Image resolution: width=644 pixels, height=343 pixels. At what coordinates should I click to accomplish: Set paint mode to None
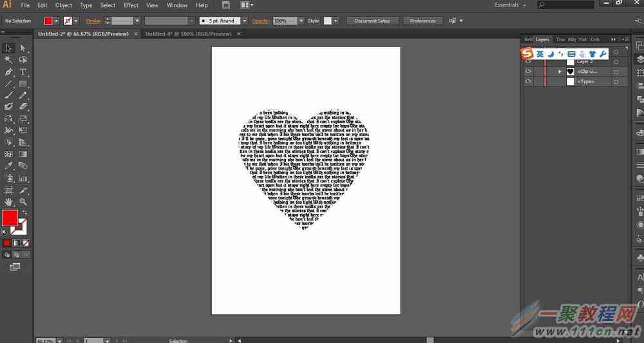coord(26,243)
